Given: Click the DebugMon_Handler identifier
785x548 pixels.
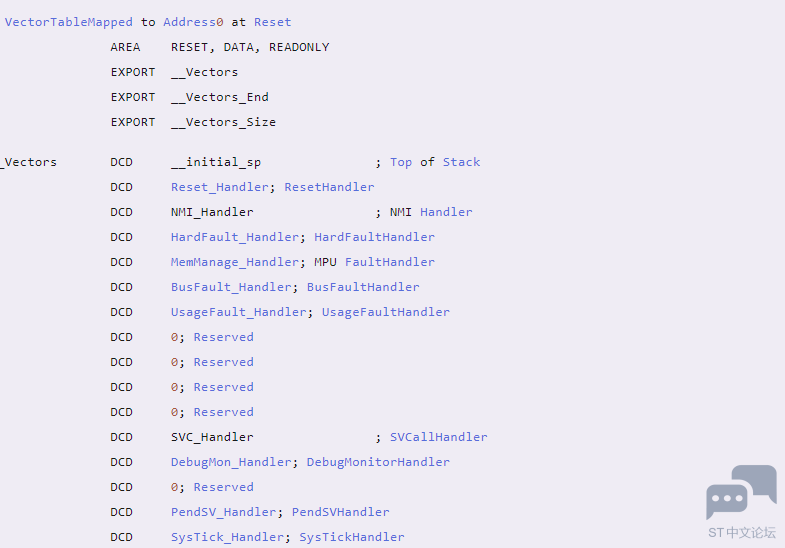Looking at the screenshot, I should (231, 462).
